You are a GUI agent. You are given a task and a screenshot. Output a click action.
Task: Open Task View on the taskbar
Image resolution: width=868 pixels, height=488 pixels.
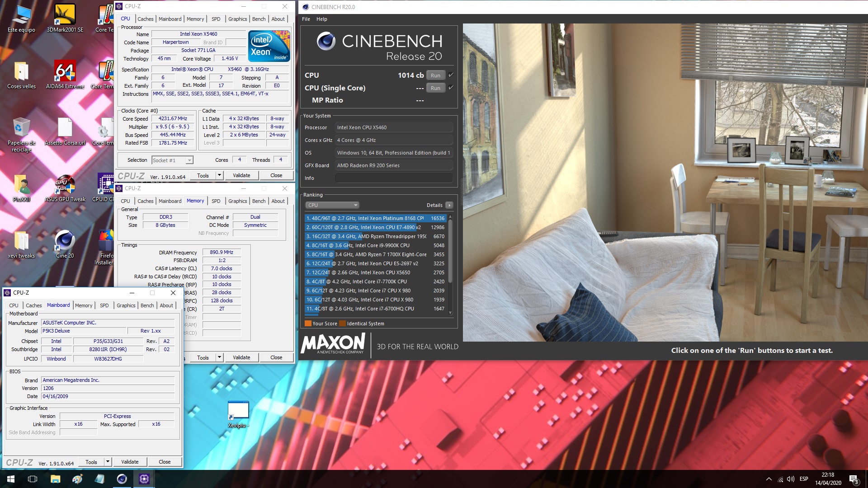click(x=33, y=479)
